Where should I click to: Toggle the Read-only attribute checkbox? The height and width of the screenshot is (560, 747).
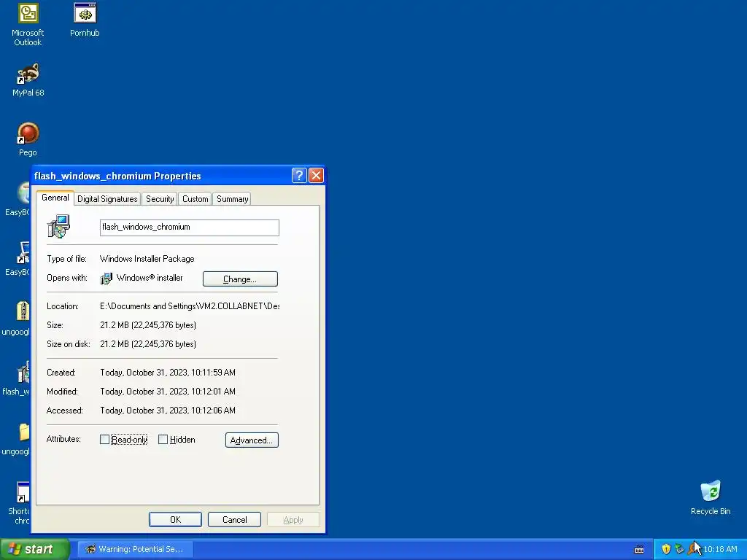coord(104,440)
